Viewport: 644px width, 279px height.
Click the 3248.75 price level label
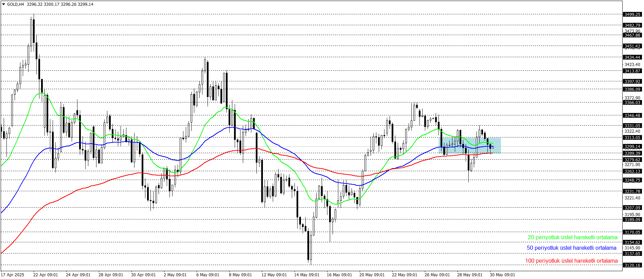pyautogui.click(x=632, y=180)
